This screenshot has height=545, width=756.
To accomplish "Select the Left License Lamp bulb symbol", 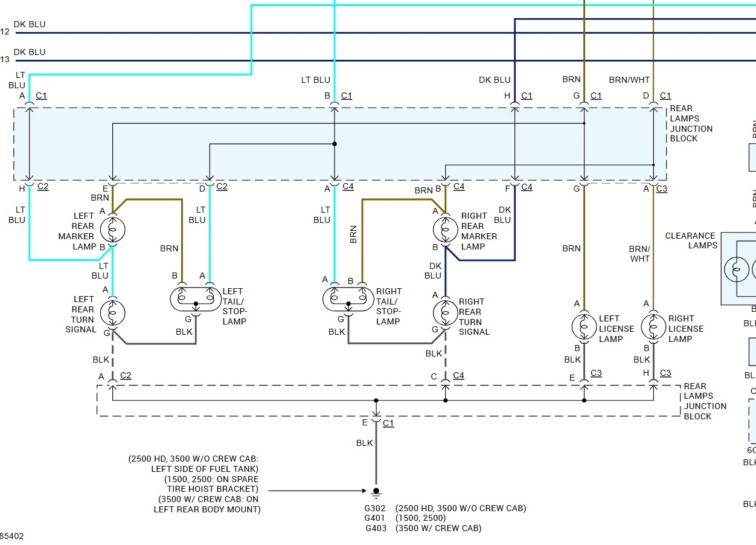I will click(x=584, y=326).
